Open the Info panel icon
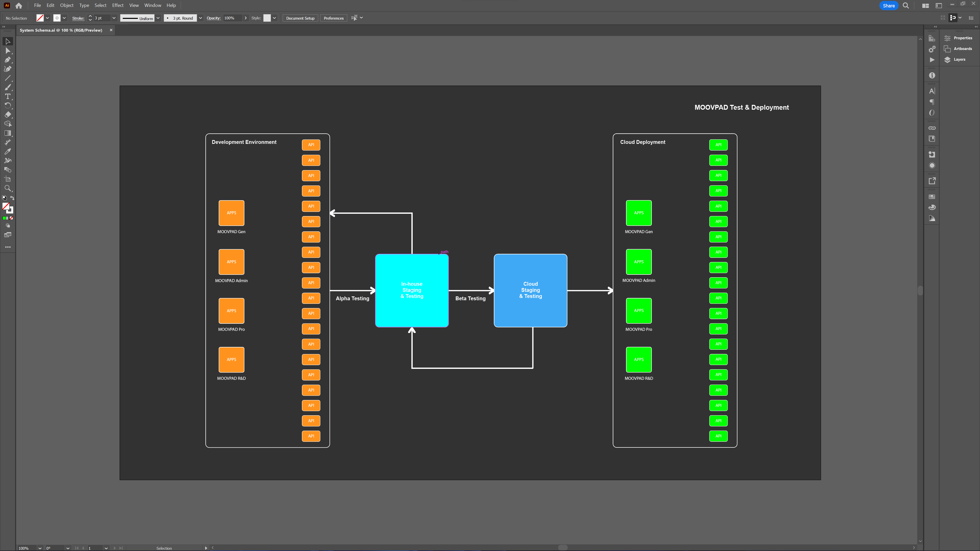The image size is (980, 551). (x=932, y=75)
